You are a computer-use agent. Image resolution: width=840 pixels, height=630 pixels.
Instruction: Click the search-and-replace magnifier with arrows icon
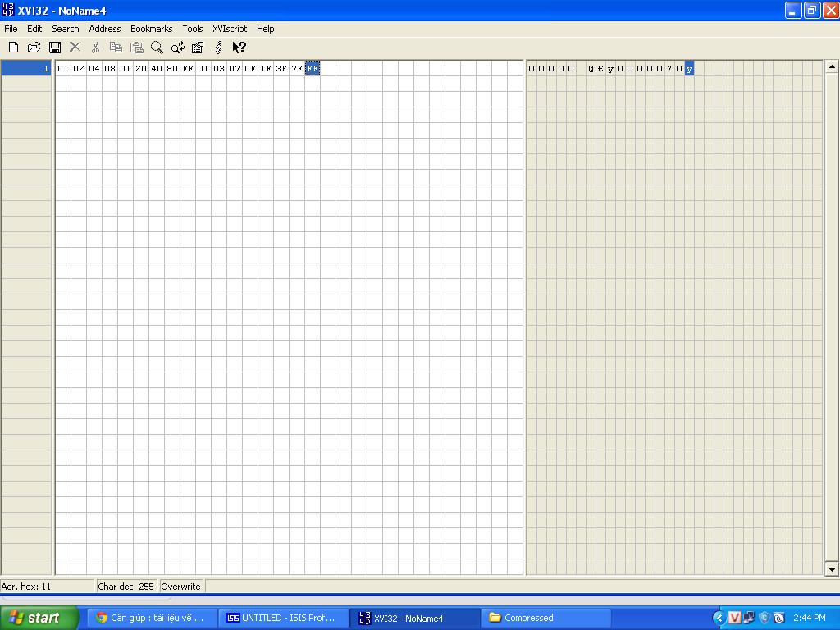click(177, 48)
